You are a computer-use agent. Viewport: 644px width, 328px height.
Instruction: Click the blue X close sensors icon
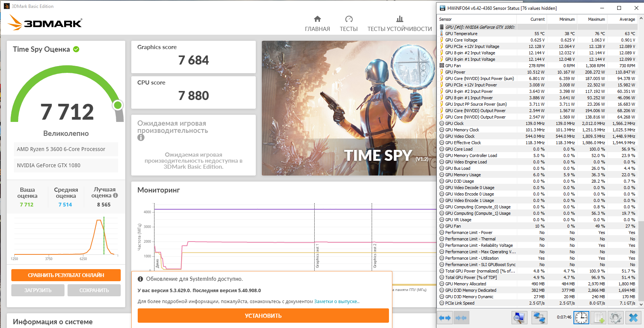(x=633, y=318)
